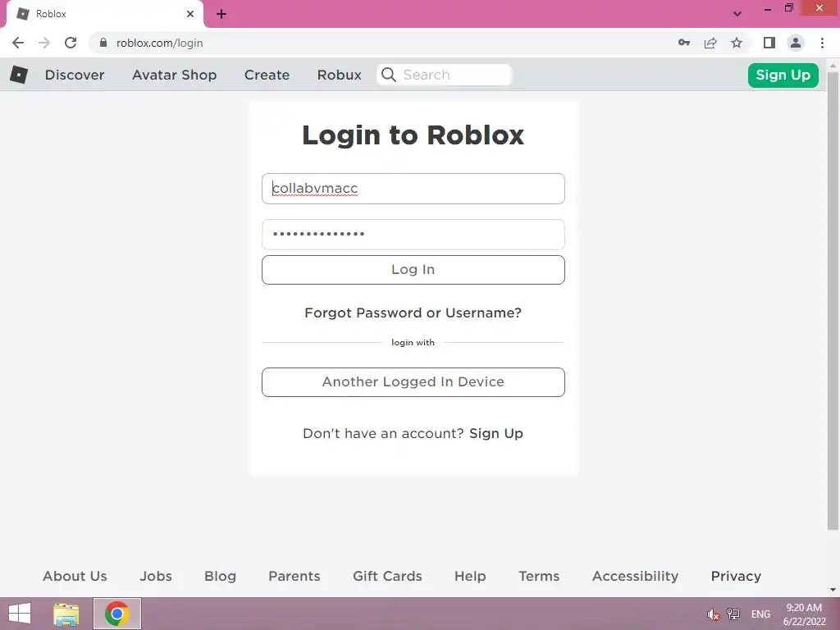Close the Roblox tab
This screenshot has width=840, height=630.
[x=190, y=14]
